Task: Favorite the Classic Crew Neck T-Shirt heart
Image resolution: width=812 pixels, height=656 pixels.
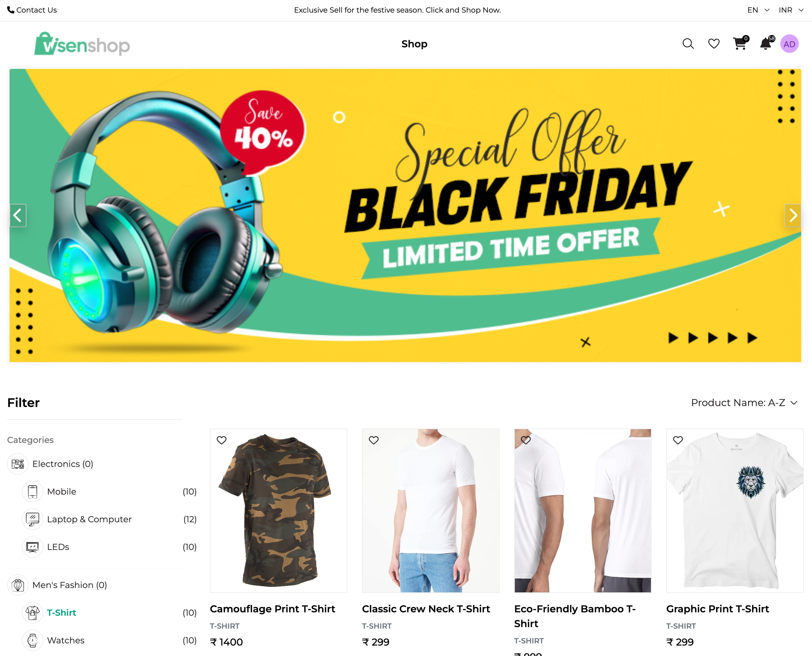Action: 374,440
